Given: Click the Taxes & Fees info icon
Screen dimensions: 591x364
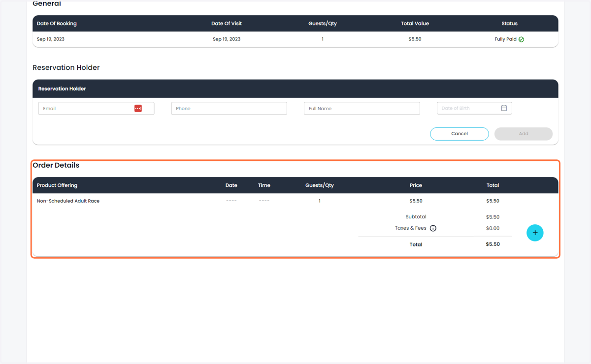Looking at the screenshot, I should [x=433, y=228].
